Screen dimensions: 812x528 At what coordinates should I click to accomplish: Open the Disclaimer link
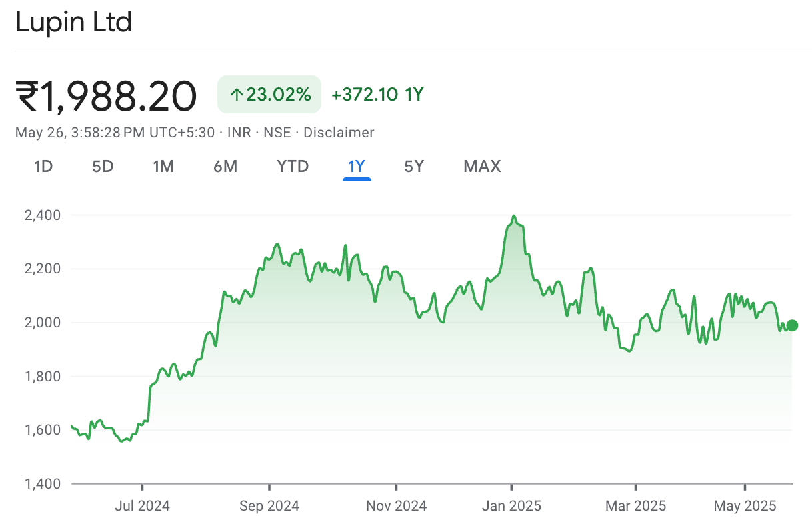[x=339, y=133]
